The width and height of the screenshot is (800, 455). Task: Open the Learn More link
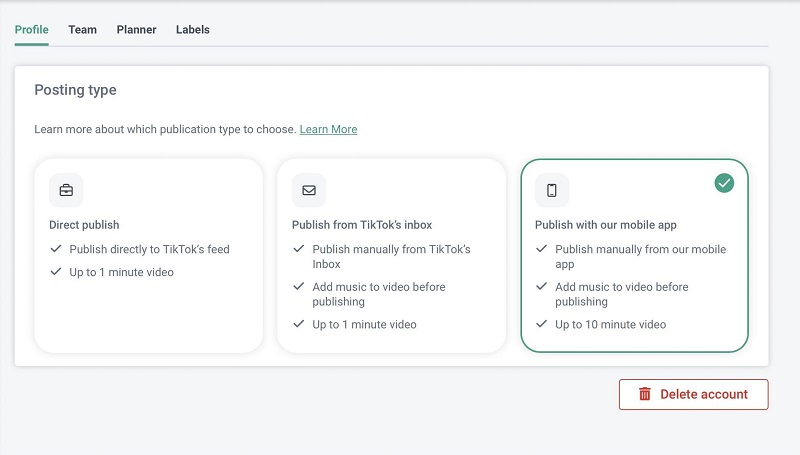click(x=328, y=130)
